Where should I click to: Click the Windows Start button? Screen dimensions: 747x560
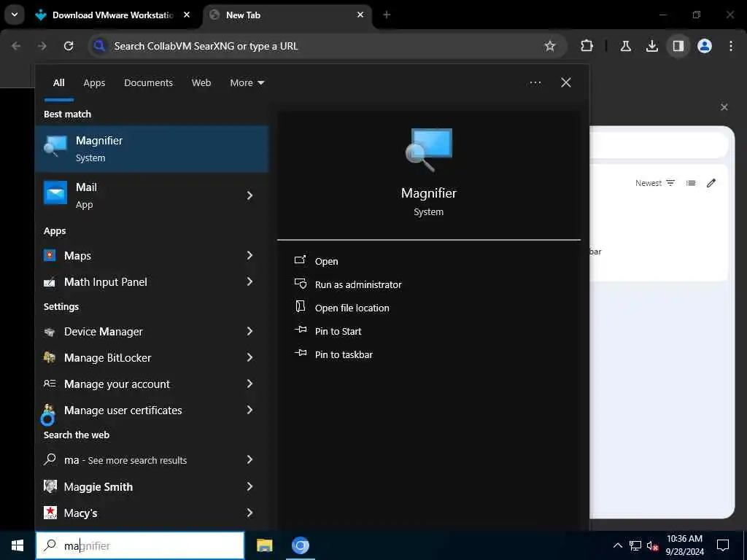tap(18, 545)
